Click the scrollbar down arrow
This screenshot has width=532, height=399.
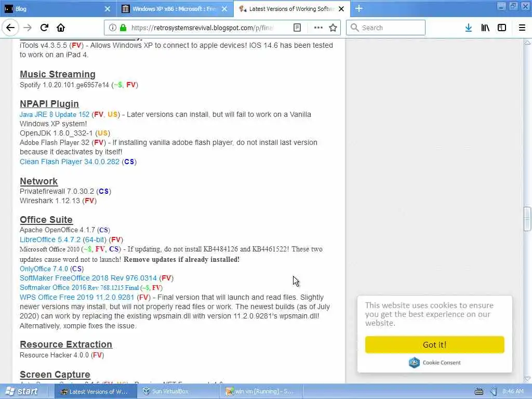click(527, 379)
